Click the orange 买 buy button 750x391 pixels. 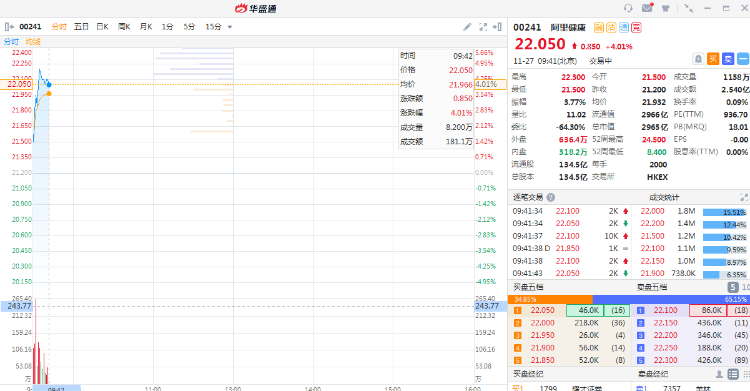(x=713, y=59)
